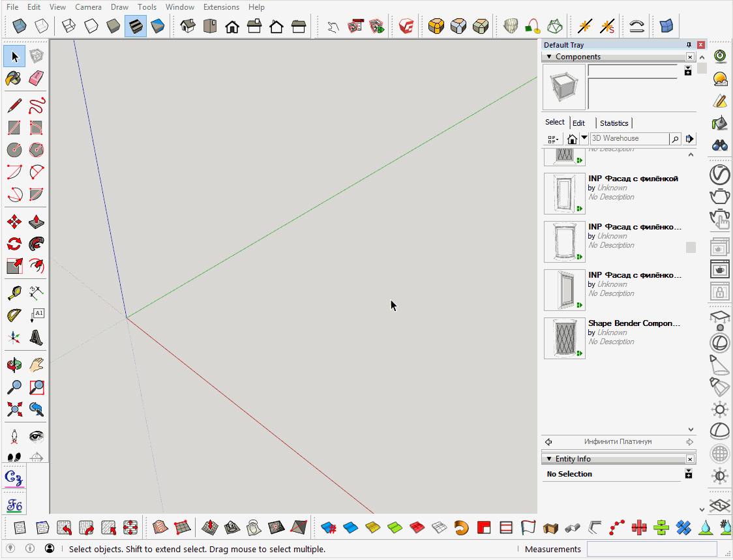The height and width of the screenshot is (560, 733).
Task: Activate the Push/Pull tool
Action: (37, 222)
